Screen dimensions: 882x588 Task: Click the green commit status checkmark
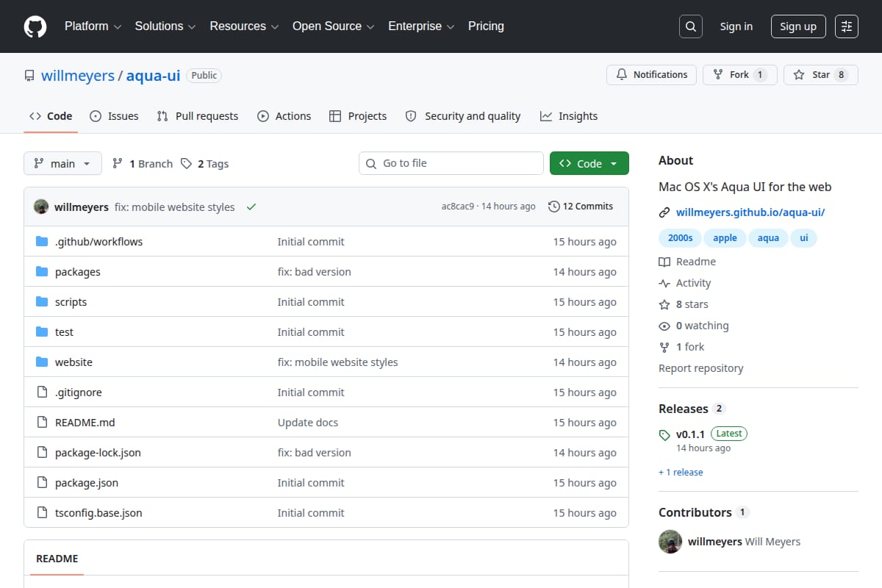pos(251,207)
